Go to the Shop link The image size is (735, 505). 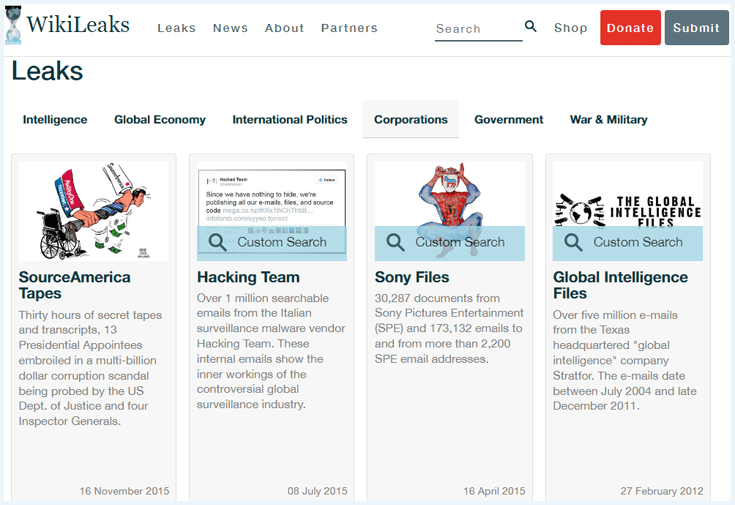(x=570, y=28)
